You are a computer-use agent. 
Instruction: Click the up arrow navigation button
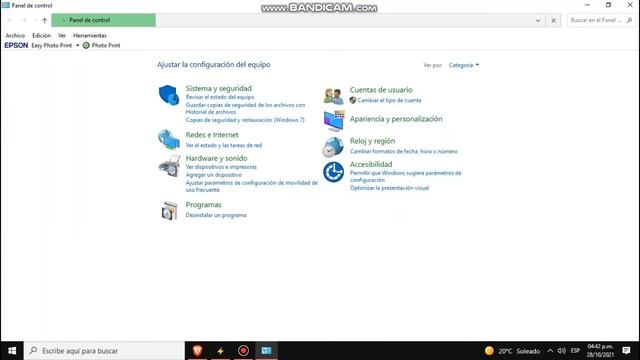pyautogui.click(x=44, y=20)
